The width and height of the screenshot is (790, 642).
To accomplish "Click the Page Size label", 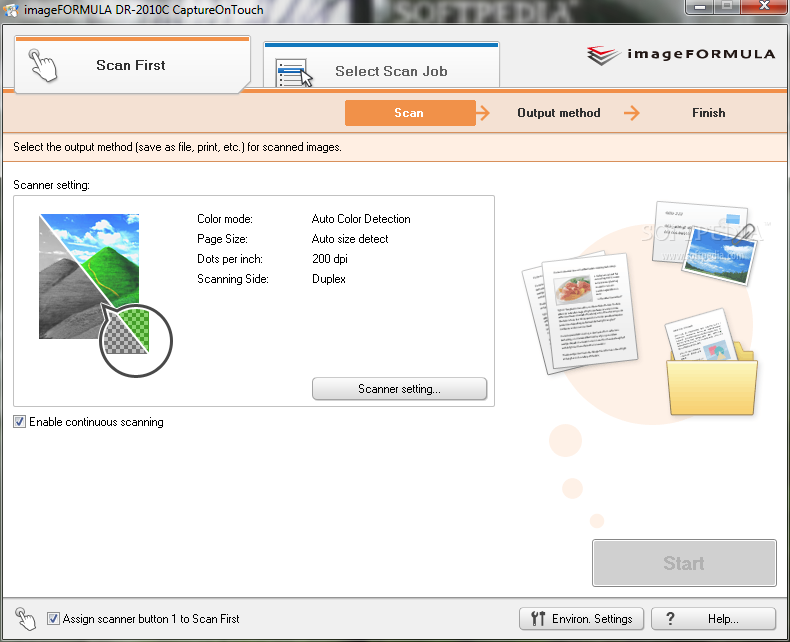I will (x=222, y=239).
